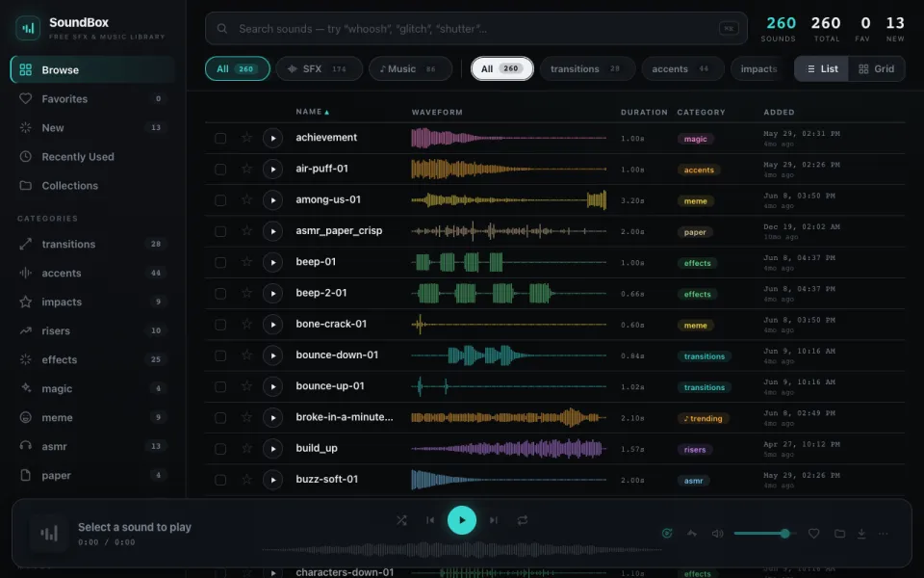The image size is (924, 578).
Task: Play the buzz-soft-01 sound
Action: (x=272, y=480)
